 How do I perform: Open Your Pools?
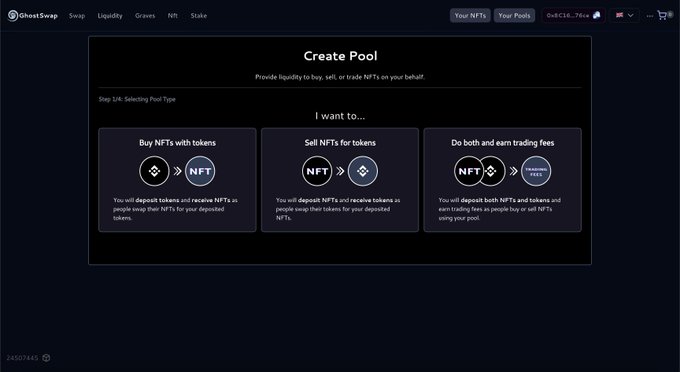tap(514, 16)
